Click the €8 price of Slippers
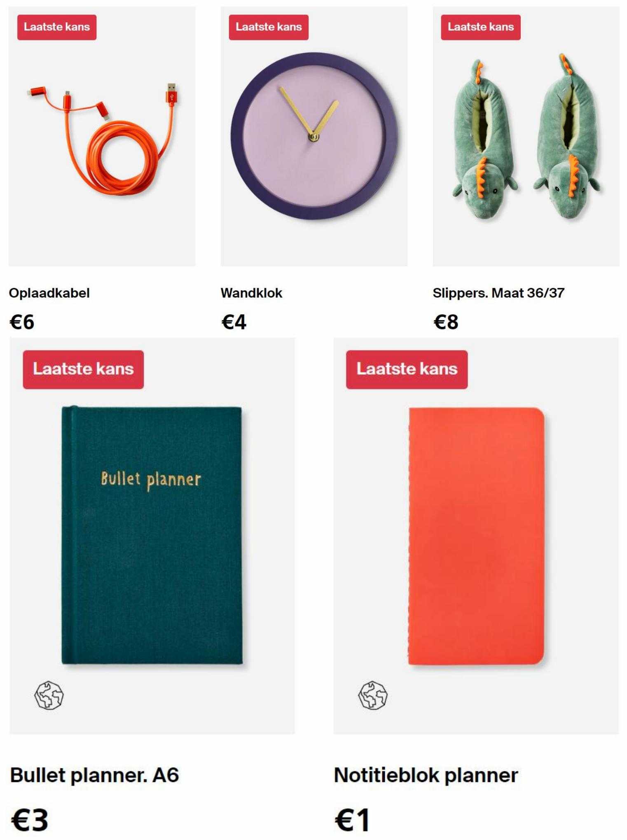627x840 pixels. coord(446,322)
